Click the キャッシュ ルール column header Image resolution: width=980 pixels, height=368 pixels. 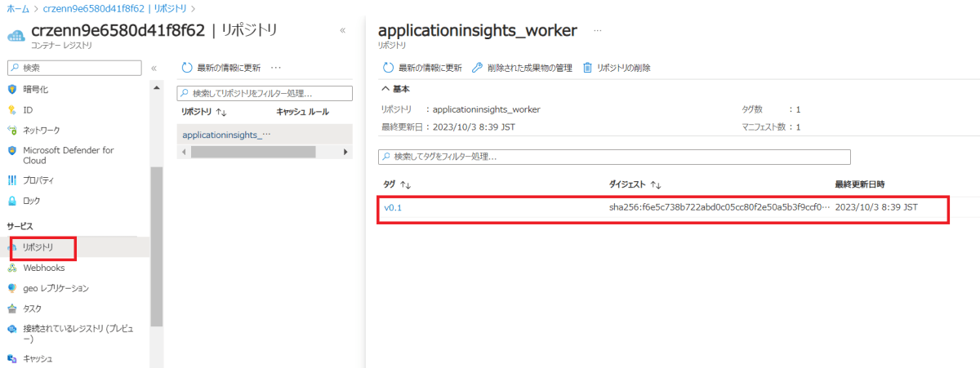tap(303, 111)
